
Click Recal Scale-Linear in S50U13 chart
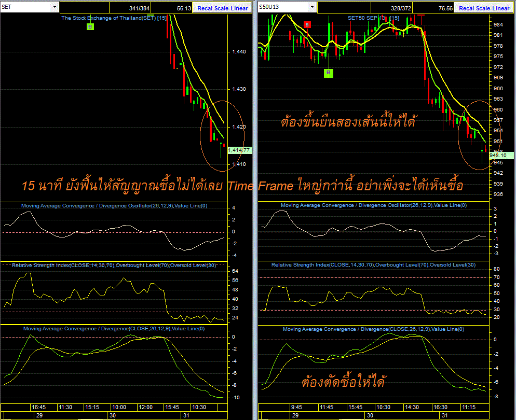484,8
